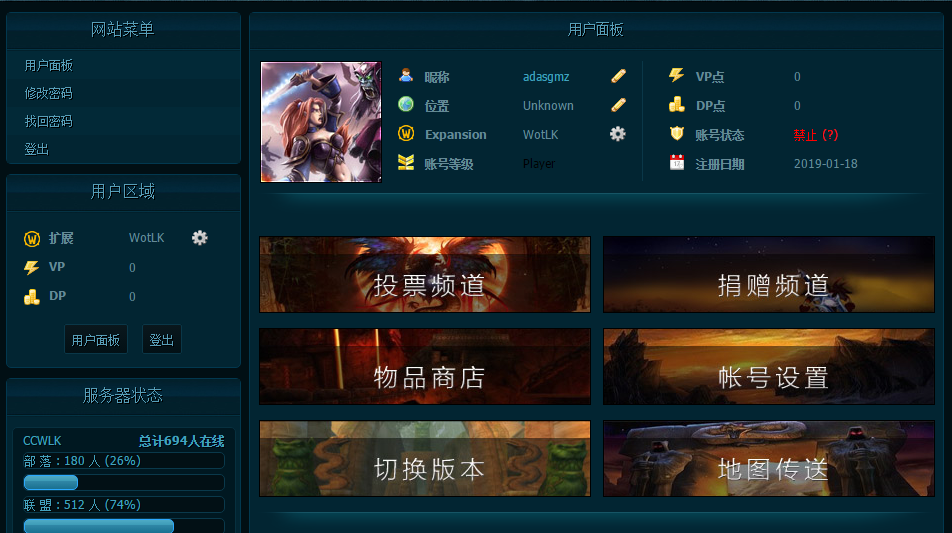Click the 联盟 population progress bar
Image resolution: width=952 pixels, height=533 pixels.
click(x=124, y=526)
